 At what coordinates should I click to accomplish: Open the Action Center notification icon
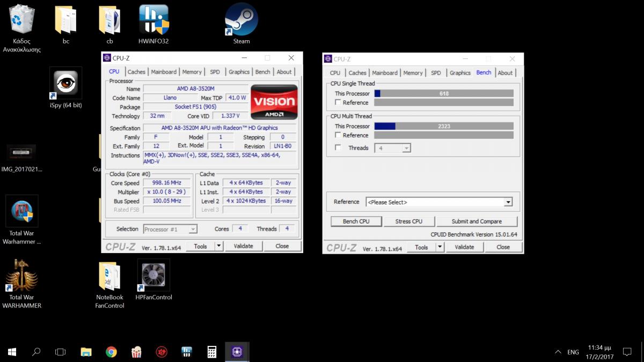[627, 352]
